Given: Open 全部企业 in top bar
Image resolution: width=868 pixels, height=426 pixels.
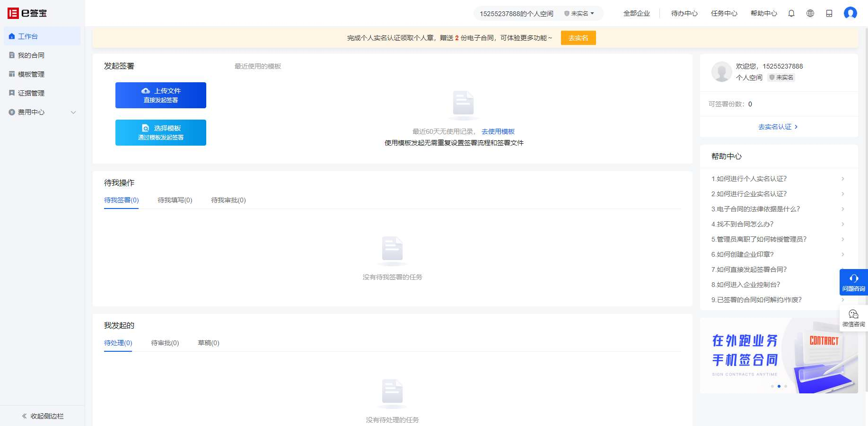Looking at the screenshot, I should tap(637, 13).
